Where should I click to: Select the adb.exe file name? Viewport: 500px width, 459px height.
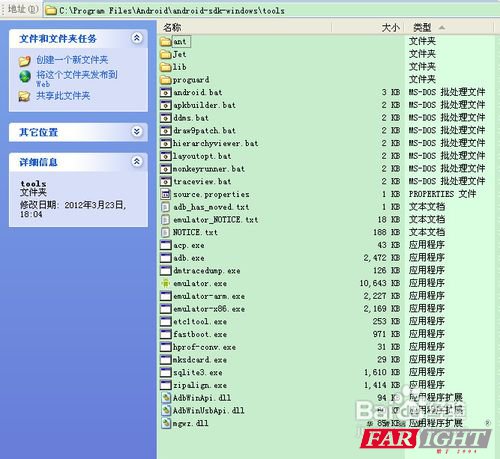(x=189, y=258)
